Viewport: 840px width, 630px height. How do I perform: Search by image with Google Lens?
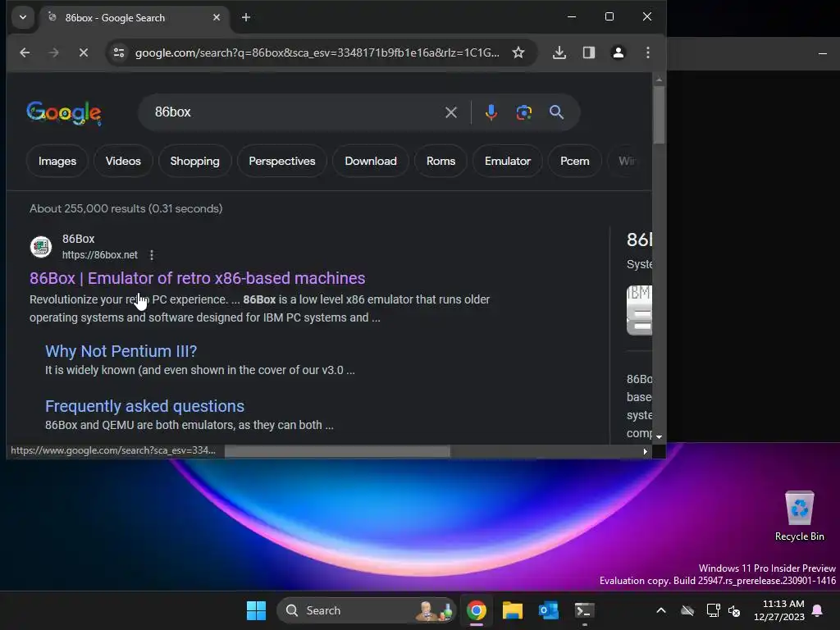coord(524,112)
